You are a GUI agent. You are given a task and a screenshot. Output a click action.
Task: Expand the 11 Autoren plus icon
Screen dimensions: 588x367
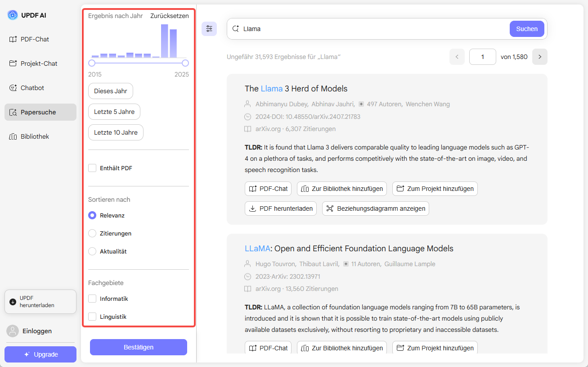click(x=346, y=264)
